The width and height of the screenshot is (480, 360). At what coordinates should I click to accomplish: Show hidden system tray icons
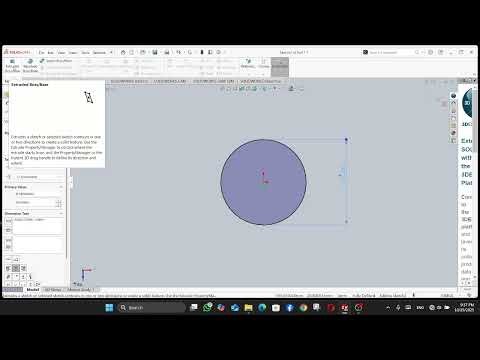388,308
